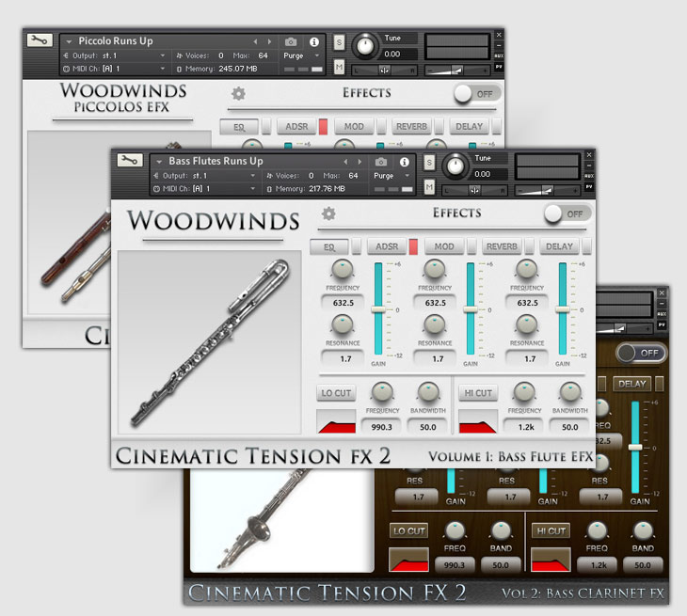The image size is (687, 616).
Task: Click LO CUT button in Bass Flute window
Action: pyautogui.click(x=336, y=393)
